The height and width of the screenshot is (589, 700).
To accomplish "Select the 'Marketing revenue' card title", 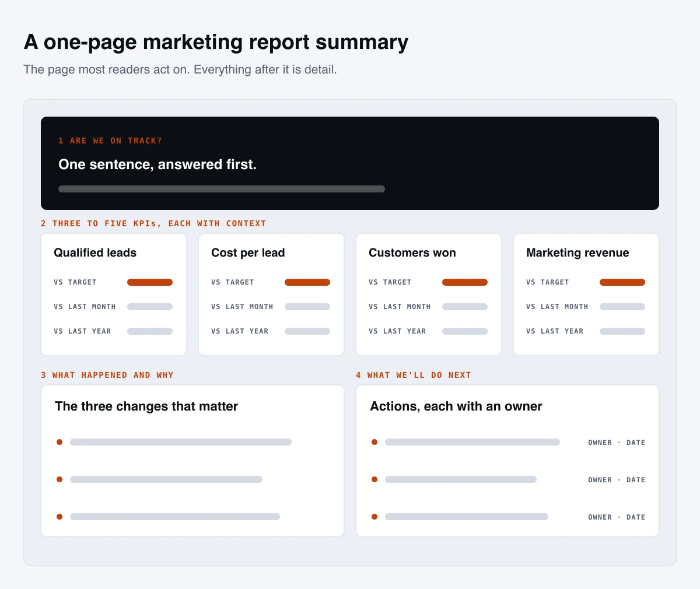I will pyautogui.click(x=577, y=253).
